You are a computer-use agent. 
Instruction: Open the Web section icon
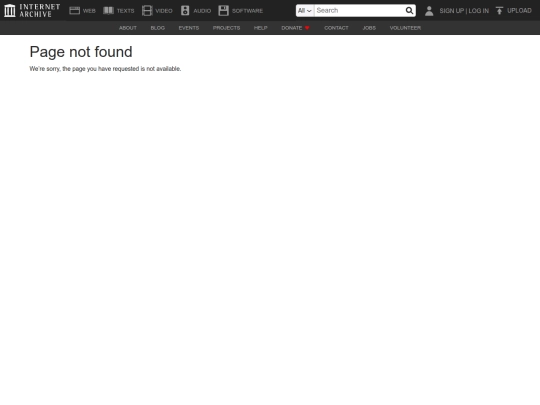click(74, 11)
